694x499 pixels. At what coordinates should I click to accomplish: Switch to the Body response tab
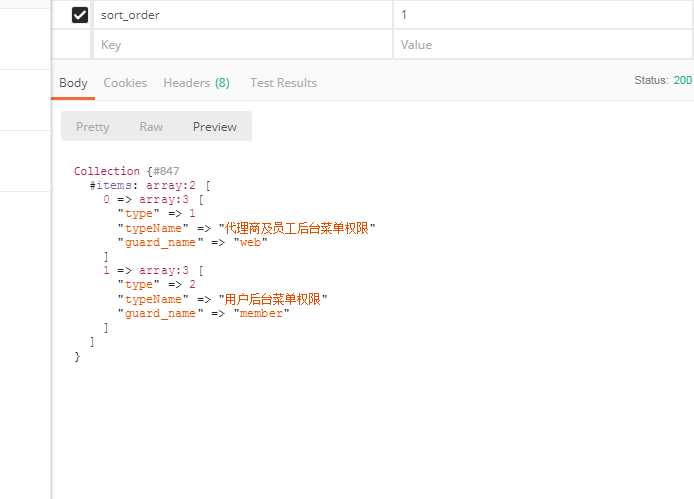73,83
